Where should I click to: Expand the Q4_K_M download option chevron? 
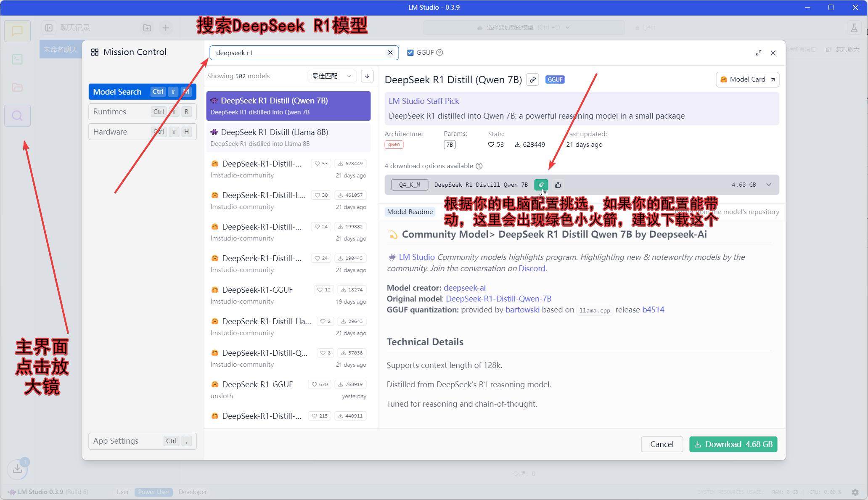pyautogui.click(x=769, y=185)
